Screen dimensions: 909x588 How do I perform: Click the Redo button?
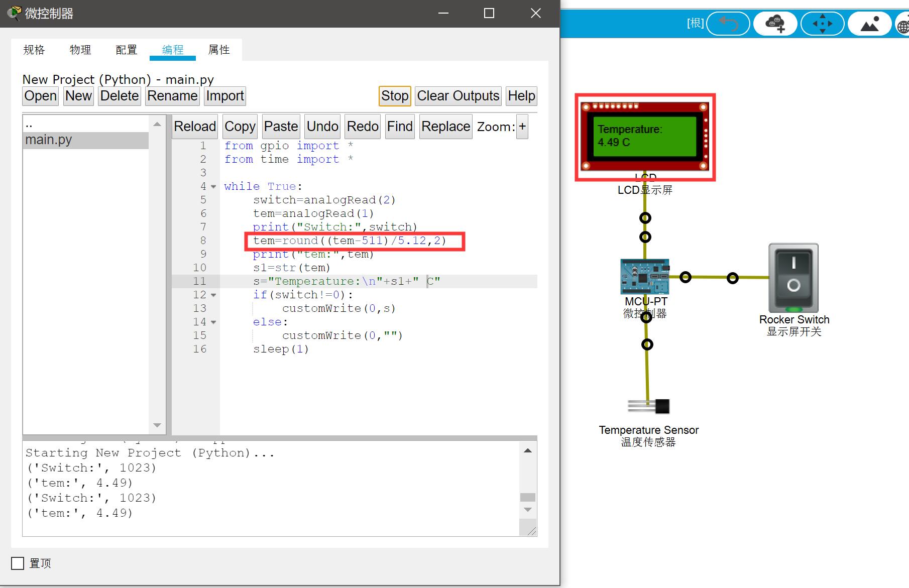(x=363, y=127)
